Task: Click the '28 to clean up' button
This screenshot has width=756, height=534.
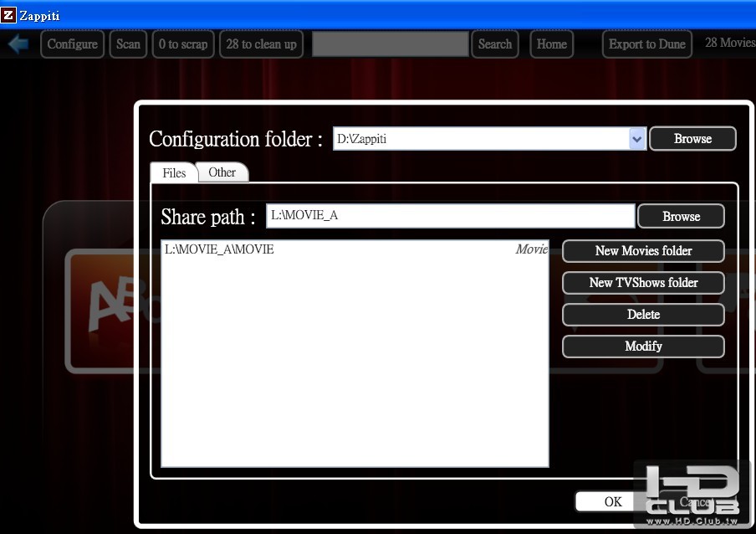Action: [261, 44]
